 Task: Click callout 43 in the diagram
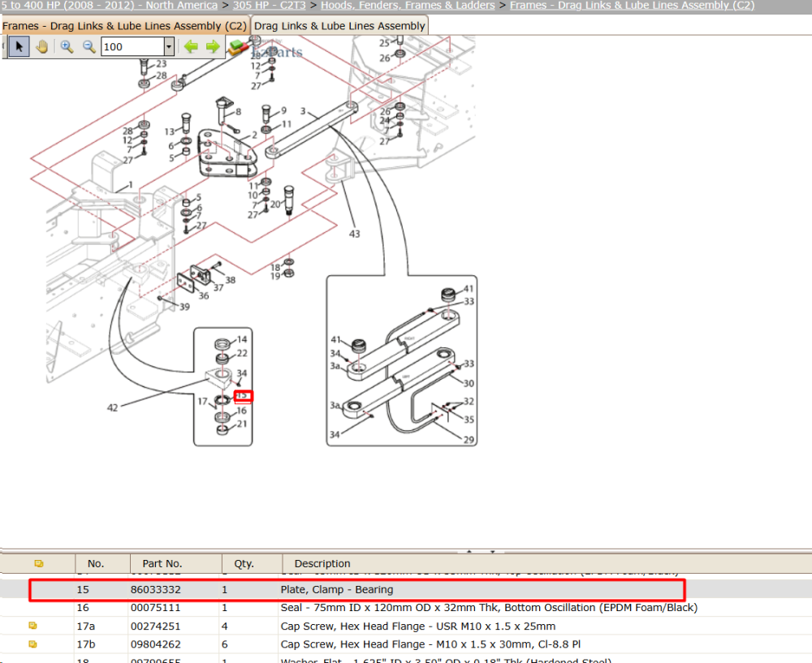click(x=354, y=234)
